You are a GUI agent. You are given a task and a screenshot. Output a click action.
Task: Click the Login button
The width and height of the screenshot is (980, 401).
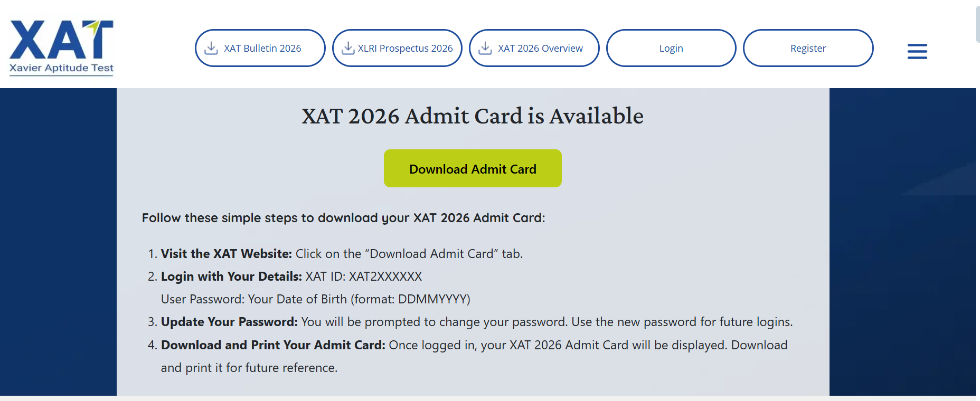pyautogui.click(x=671, y=48)
